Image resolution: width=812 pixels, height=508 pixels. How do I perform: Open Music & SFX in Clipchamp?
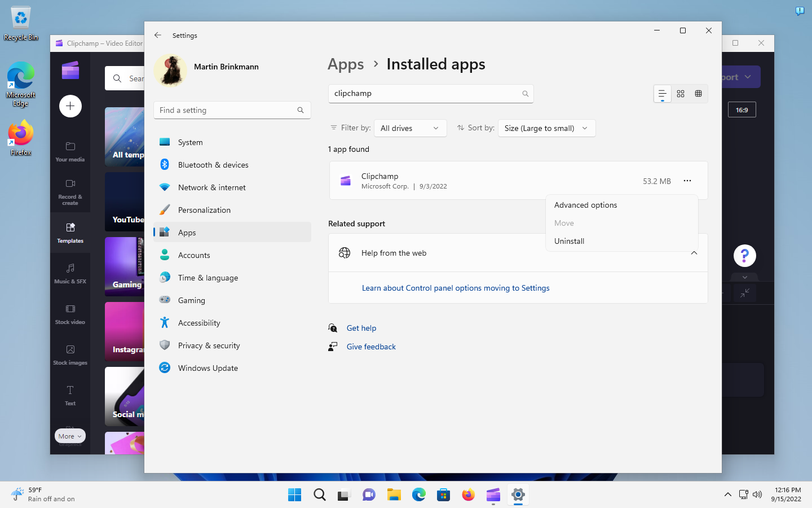pyautogui.click(x=70, y=273)
